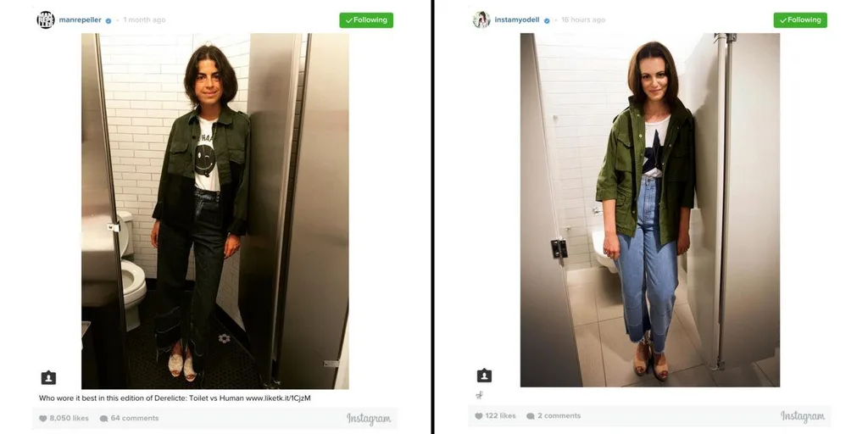Open the instamyodell username link
The width and height of the screenshot is (868, 434).
click(x=517, y=20)
